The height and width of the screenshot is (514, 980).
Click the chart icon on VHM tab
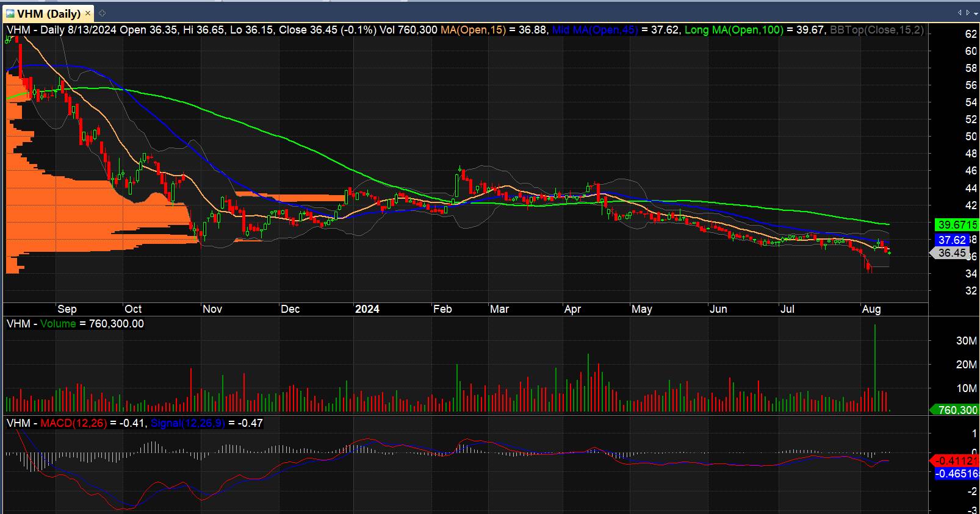coord(10,13)
